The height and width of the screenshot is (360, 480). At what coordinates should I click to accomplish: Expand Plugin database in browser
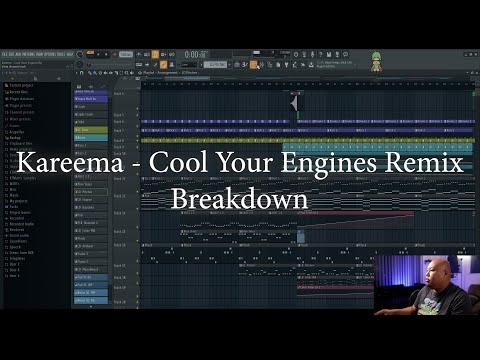click(x=19, y=99)
